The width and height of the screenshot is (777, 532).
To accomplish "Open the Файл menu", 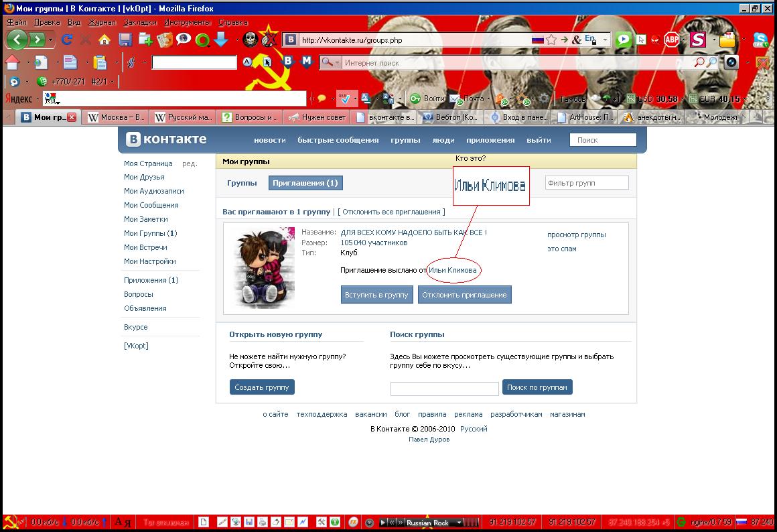I will [16, 22].
